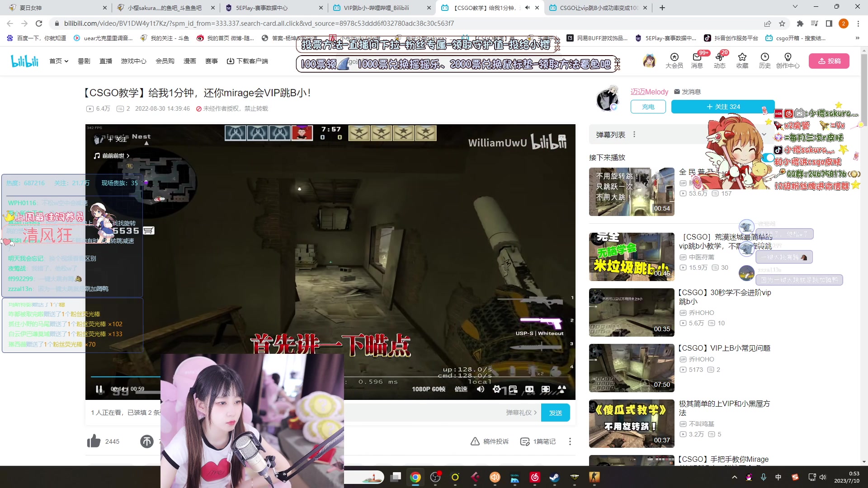The image size is (868, 488).
Task: Click the 投稿 upload button
Action: click(x=829, y=61)
